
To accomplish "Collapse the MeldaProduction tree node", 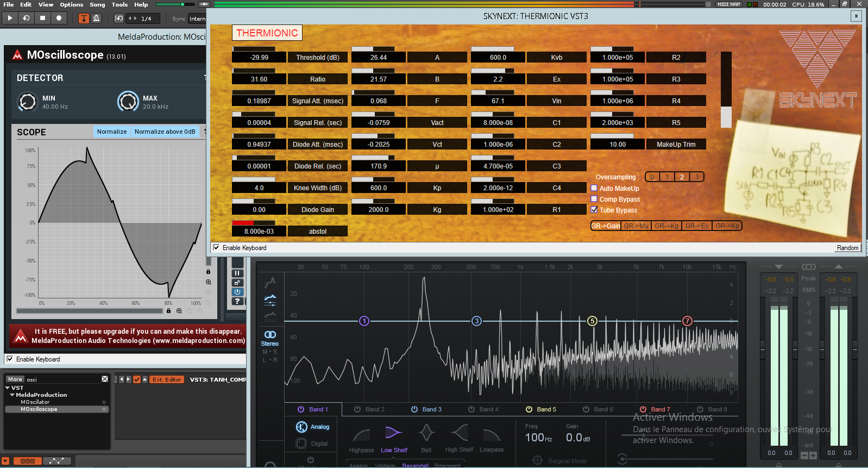I will pos(12,395).
